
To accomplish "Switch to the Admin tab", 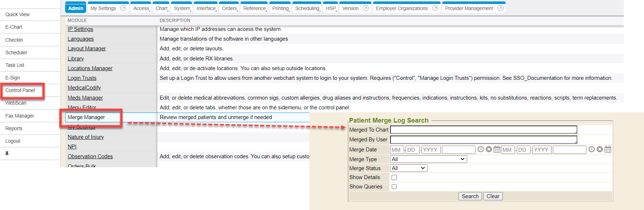I will tap(76, 8).
